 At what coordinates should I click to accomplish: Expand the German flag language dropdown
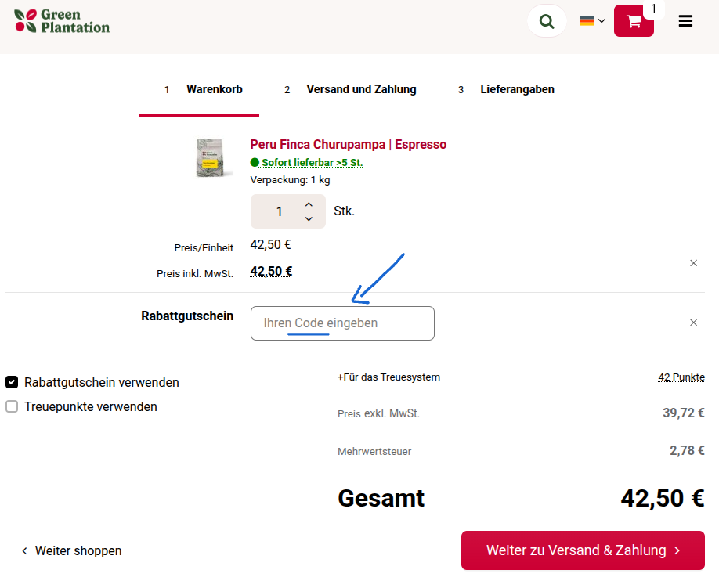click(592, 21)
